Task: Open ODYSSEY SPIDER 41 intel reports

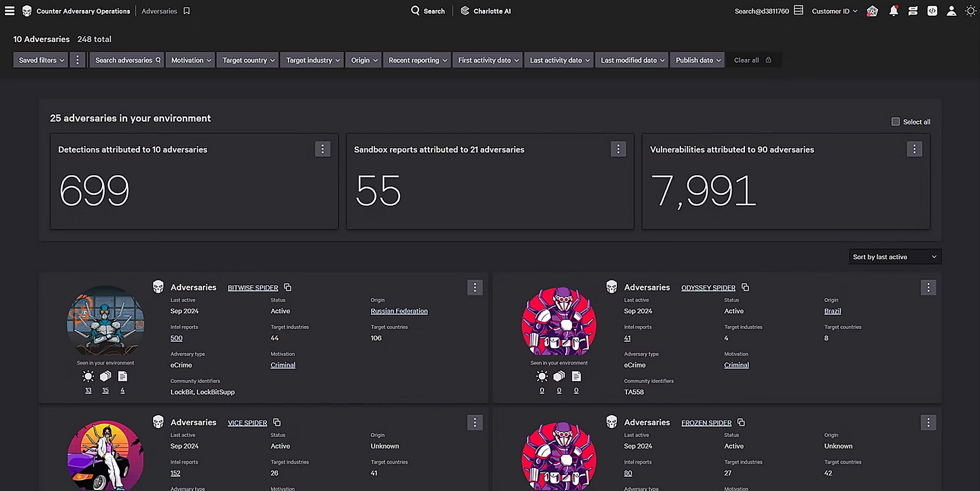Action: point(627,338)
